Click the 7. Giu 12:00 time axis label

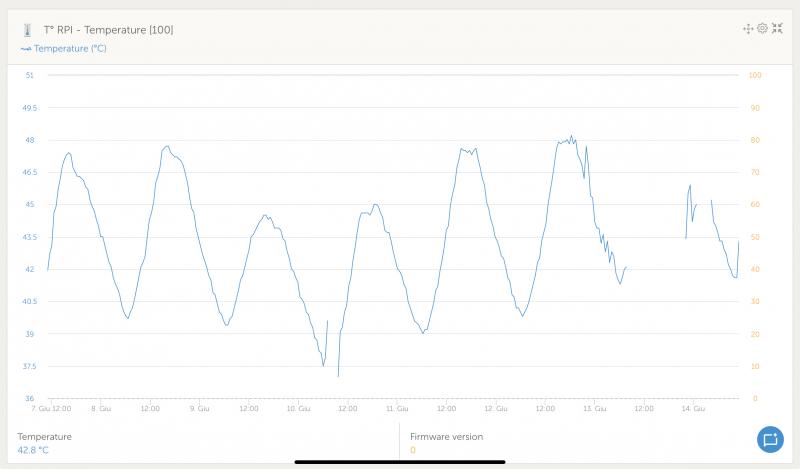[52, 408]
